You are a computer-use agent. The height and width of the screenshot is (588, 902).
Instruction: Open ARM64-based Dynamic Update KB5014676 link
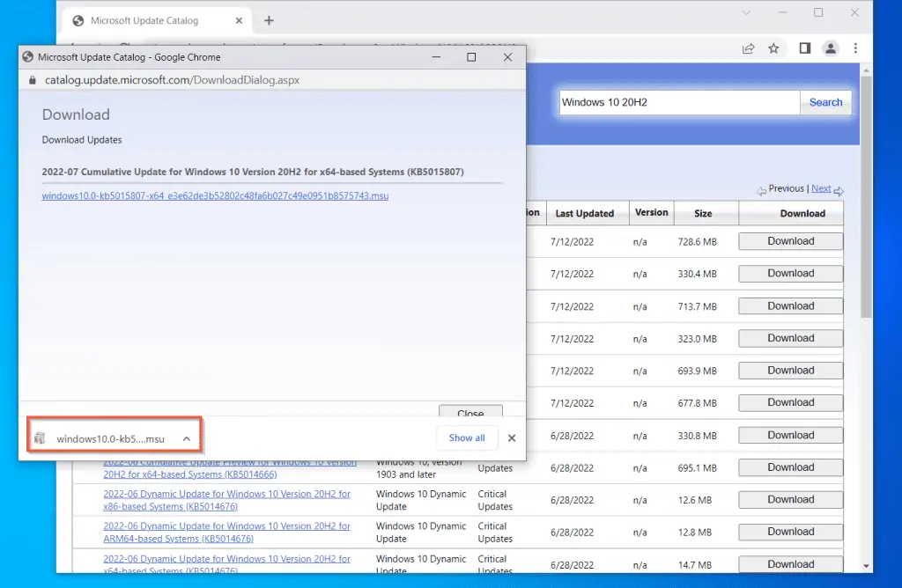click(226, 533)
